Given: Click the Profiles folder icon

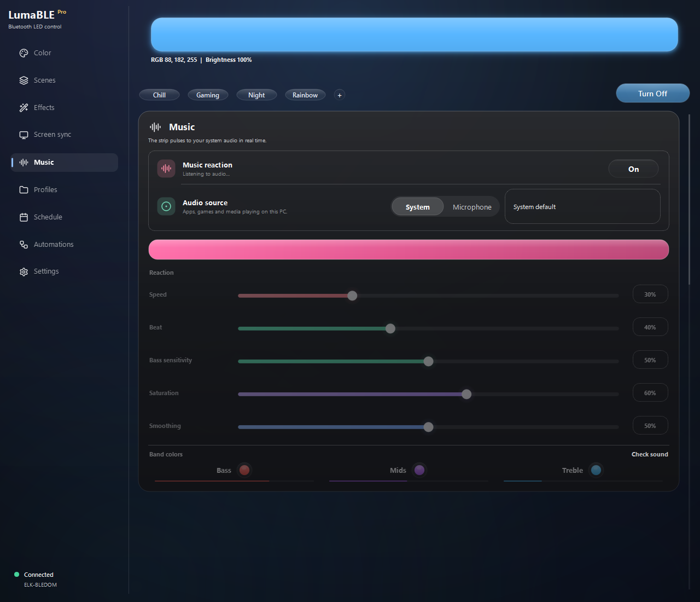Looking at the screenshot, I should click(24, 190).
